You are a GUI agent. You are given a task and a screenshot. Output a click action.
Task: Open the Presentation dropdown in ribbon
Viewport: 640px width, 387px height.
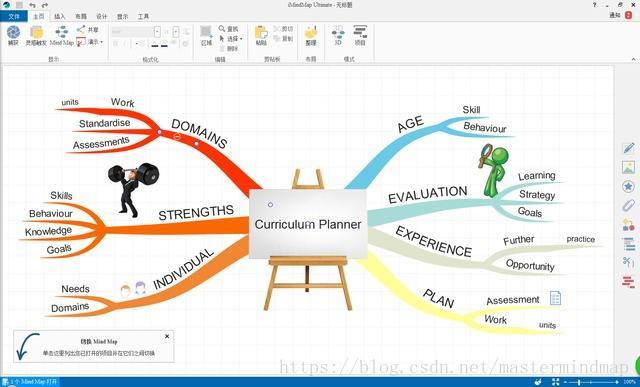pos(89,42)
